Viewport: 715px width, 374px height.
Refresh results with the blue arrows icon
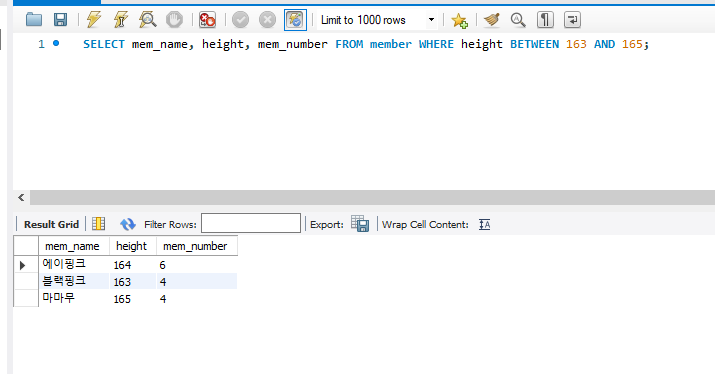tap(128, 224)
